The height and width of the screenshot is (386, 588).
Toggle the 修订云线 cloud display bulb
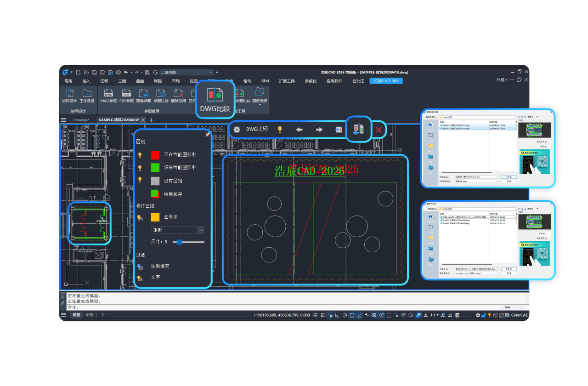(x=140, y=218)
